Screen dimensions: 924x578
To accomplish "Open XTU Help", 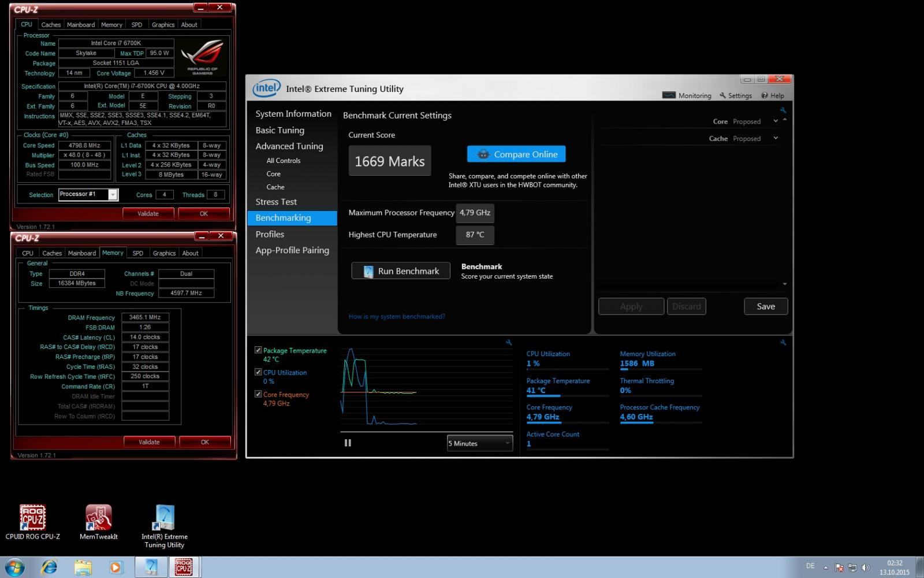I will click(772, 95).
